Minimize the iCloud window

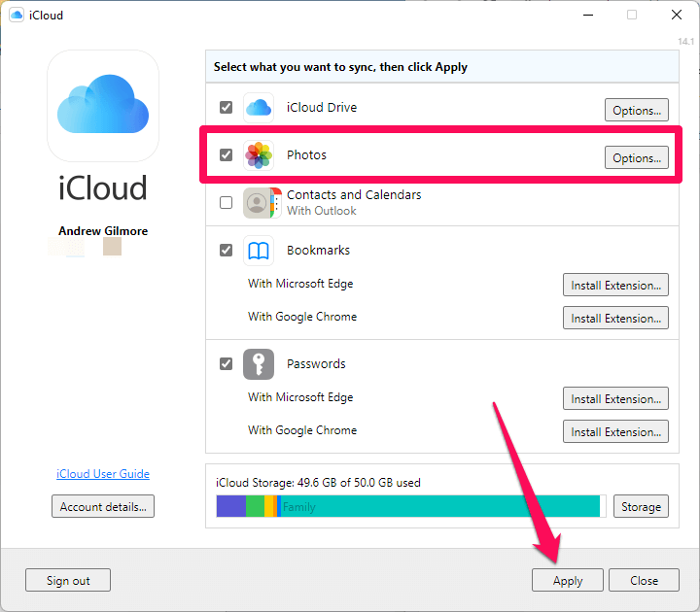pyautogui.click(x=588, y=16)
